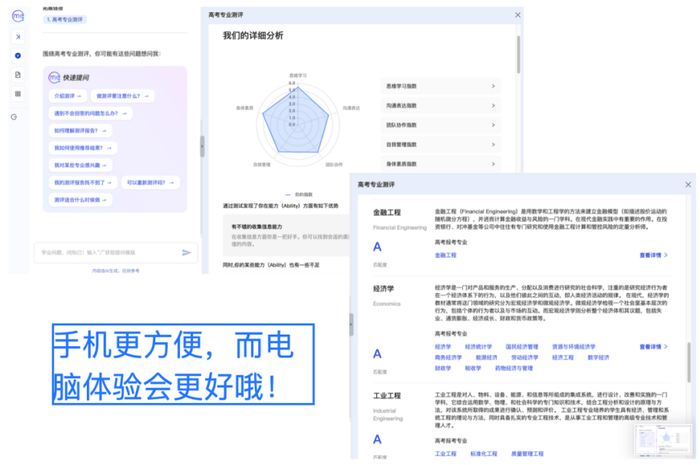
Task: Click the collapse handle beside the majors panel
Action: (351, 324)
